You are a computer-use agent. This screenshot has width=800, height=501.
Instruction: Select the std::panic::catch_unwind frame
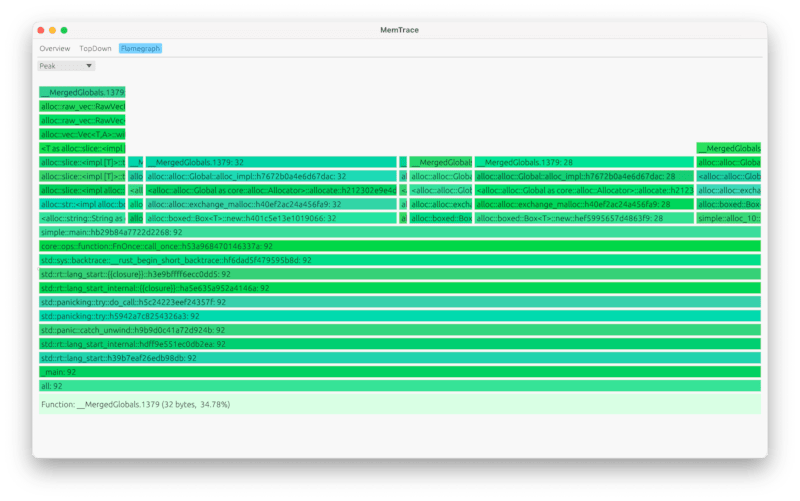pos(400,329)
